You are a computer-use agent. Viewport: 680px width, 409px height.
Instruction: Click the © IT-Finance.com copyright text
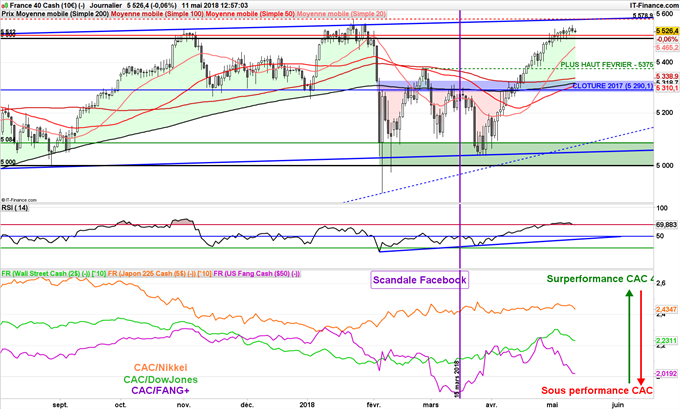pyautogui.click(x=19, y=200)
